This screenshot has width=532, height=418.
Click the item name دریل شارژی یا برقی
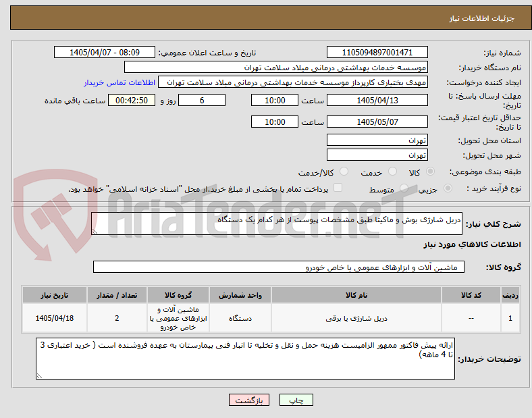tap(356, 318)
